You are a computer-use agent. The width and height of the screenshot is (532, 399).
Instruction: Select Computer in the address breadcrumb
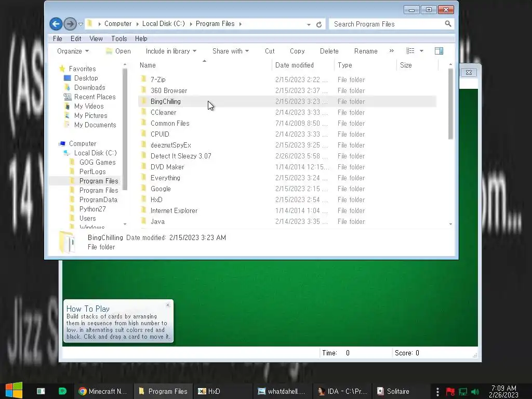coord(118,24)
